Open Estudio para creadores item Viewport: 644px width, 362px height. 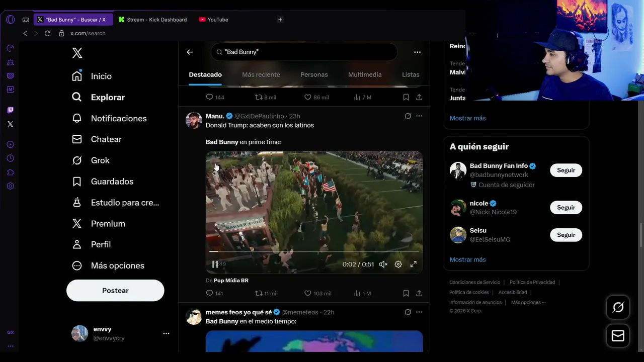(116, 203)
